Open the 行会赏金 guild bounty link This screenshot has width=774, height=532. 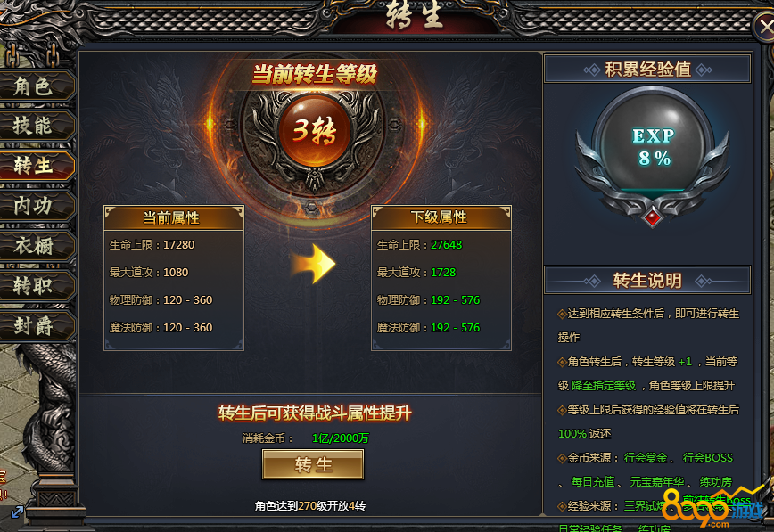pyautogui.click(x=646, y=458)
